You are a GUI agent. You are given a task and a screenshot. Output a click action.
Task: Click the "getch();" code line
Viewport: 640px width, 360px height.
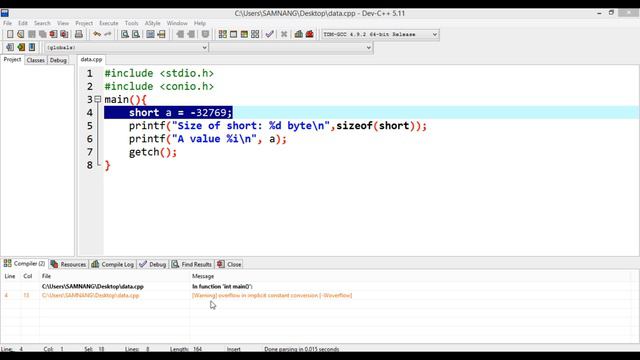tap(153, 152)
